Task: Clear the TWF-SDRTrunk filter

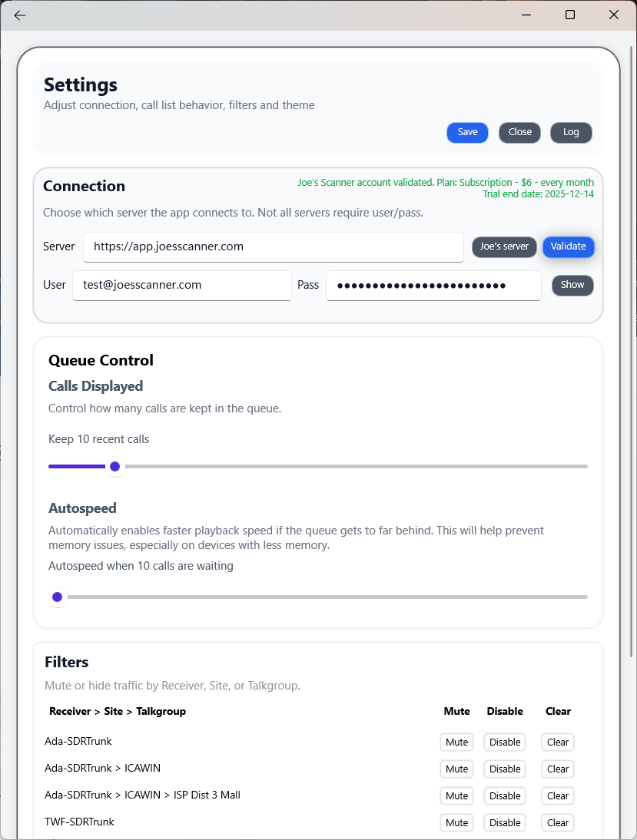Action: [558, 823]
